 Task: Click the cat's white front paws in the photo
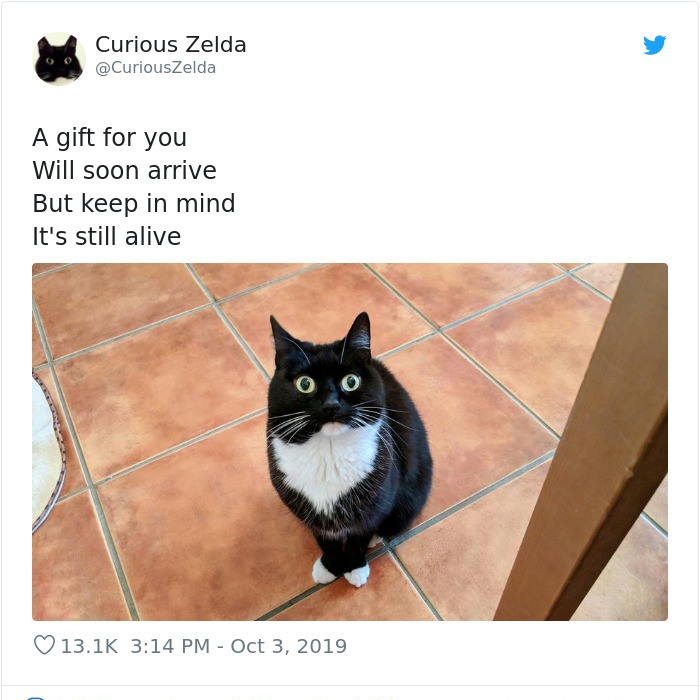(341, 572)
